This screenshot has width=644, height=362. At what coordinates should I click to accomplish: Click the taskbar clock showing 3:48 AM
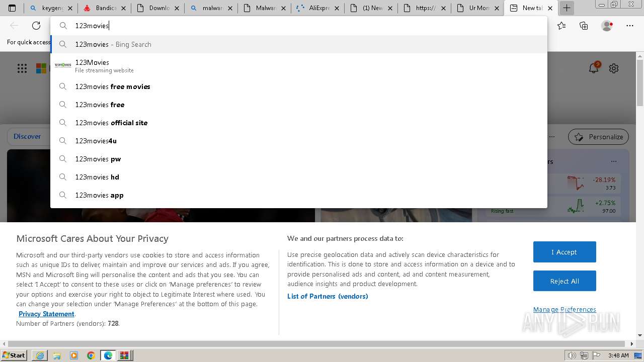pos(618,355)
